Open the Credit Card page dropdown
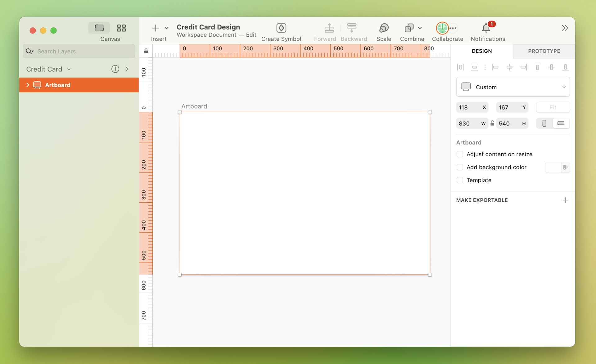This screenshot has width=596, height=364. click(x=69, y=69)
